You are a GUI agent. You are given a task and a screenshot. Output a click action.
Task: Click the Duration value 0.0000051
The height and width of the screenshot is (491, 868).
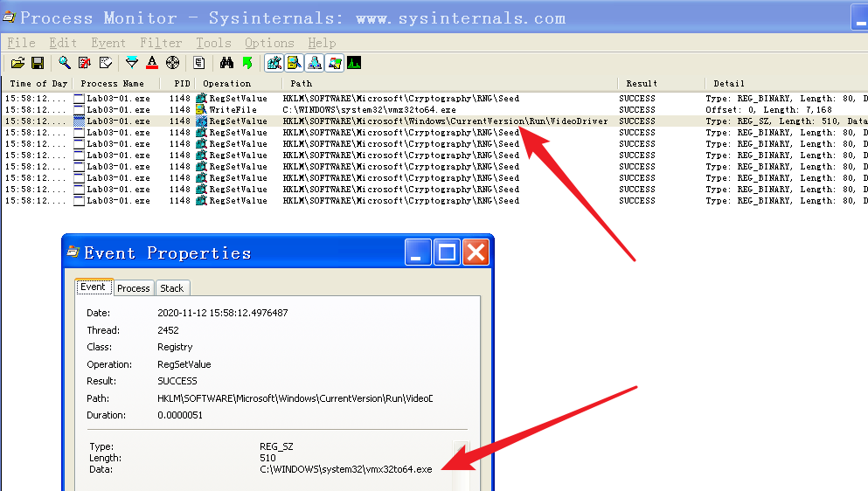coord(180,415)
